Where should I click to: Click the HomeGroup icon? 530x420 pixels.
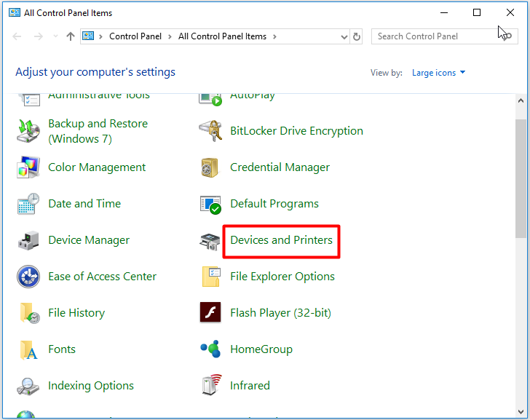click(210, 349)
